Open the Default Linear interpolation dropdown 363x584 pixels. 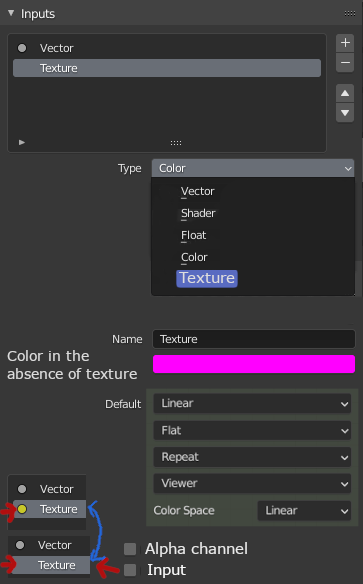click(x=252, y=403)
